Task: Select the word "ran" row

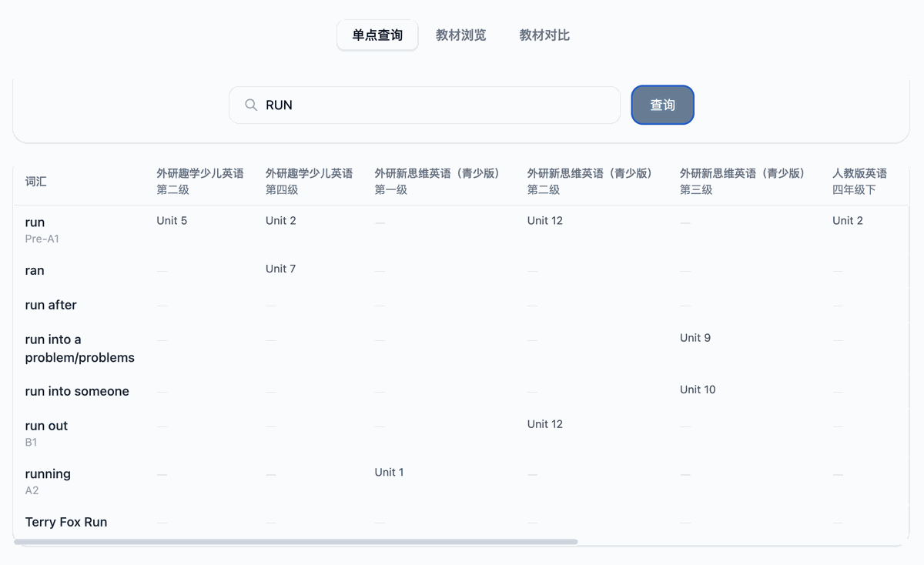Action: 35,271
